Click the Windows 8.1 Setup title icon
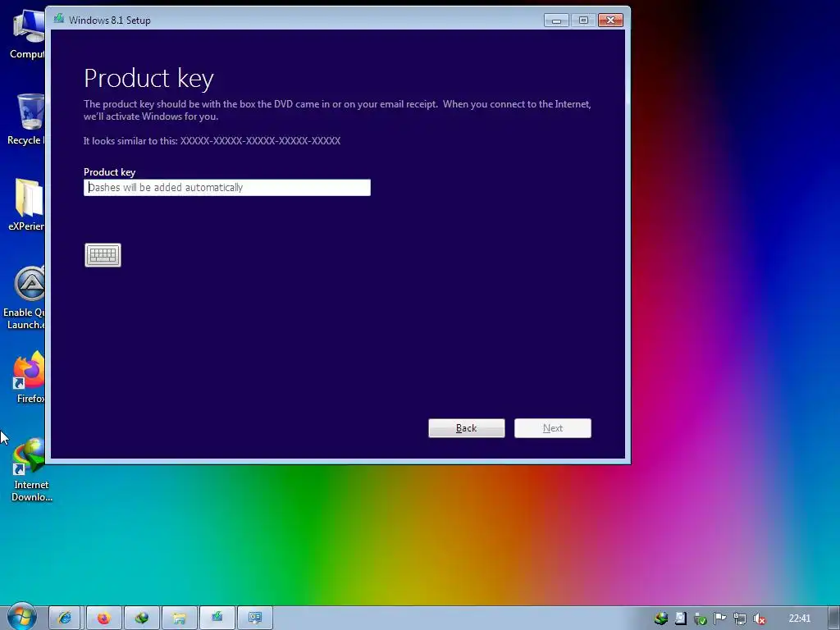 (59, 20)
